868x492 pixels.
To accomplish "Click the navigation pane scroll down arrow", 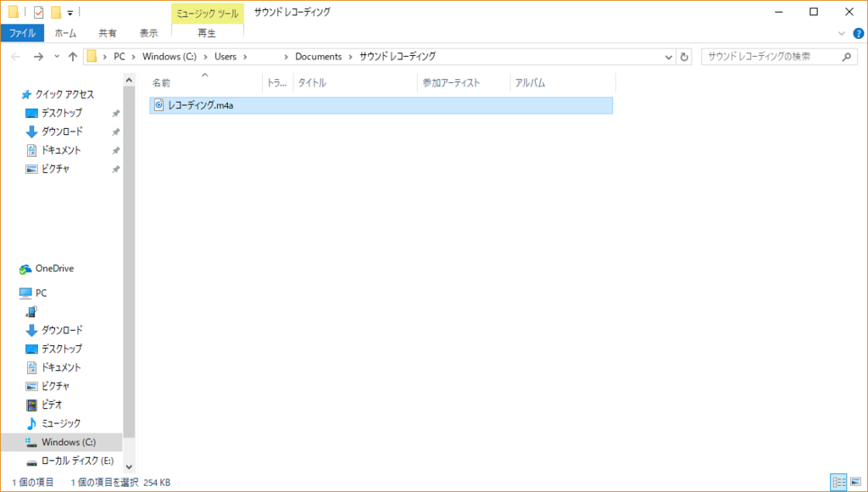I will click(x=129, y=467).
